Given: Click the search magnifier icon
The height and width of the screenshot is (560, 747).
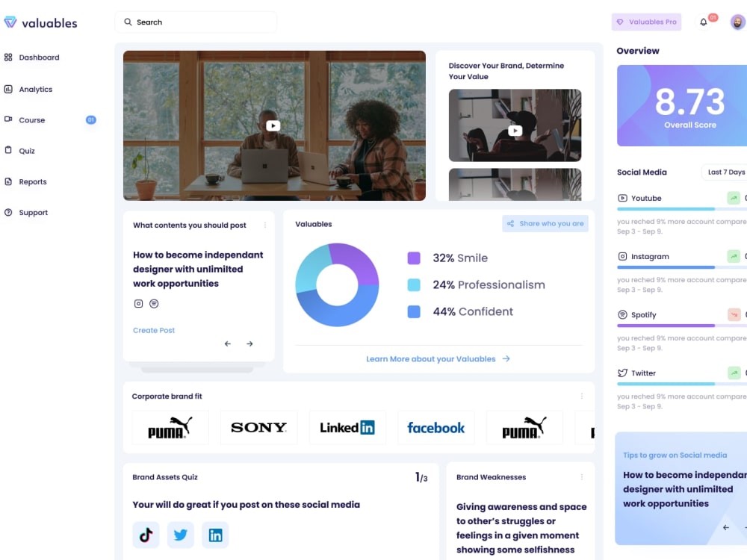Looking at the screenshot, I should [128, 22].
